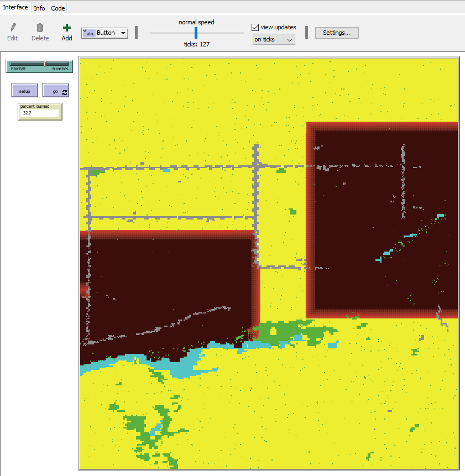Click the 6 inches value on Rainfall slider
This screenshot has width=465, height=476.
[x=60, y=68]
